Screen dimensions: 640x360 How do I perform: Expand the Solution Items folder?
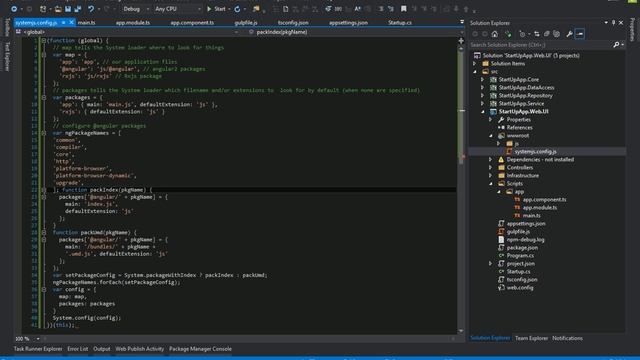(475, 64)
